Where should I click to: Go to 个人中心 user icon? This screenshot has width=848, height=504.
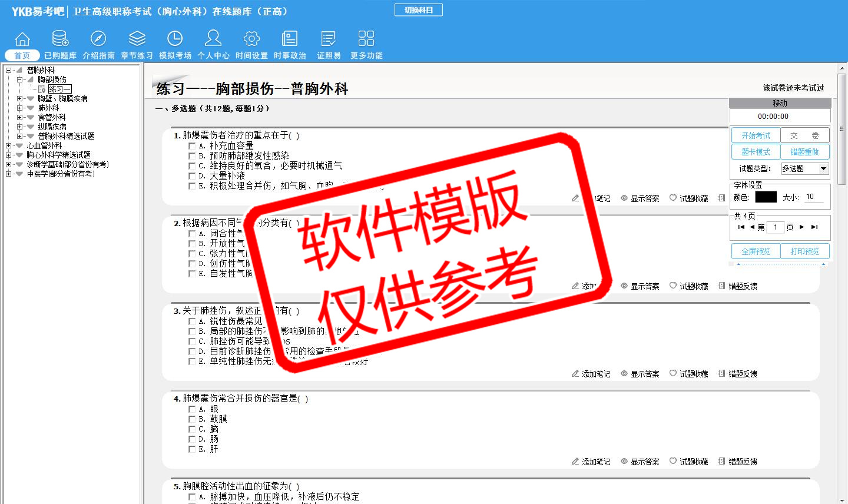pos(213,39)
